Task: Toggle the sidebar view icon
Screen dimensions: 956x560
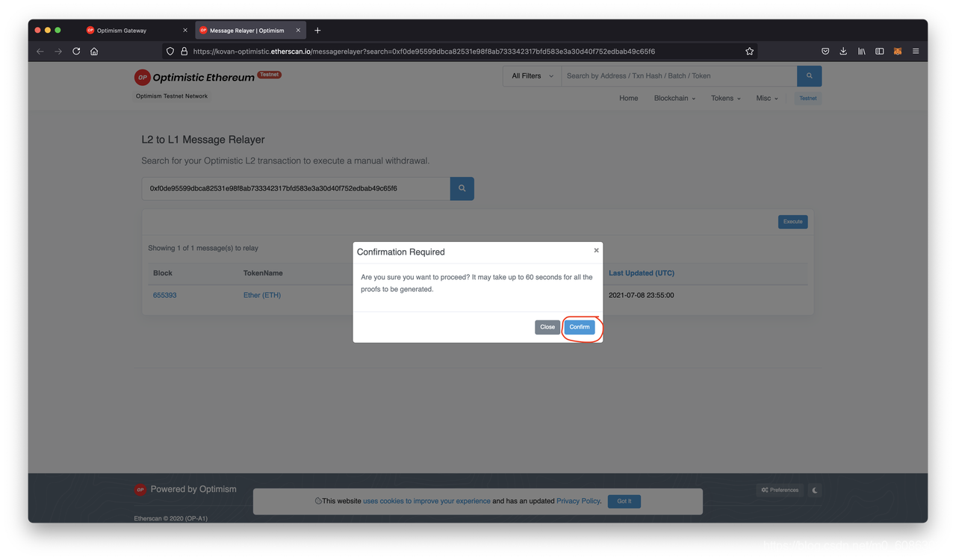Action: [x=880, y=52]
